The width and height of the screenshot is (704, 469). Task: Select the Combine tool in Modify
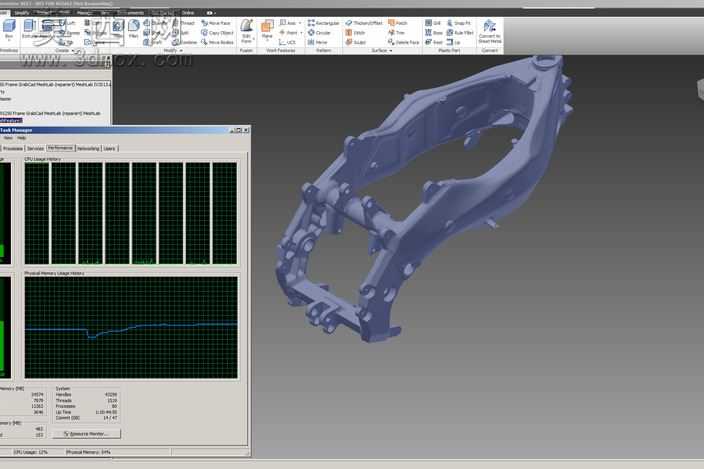(185, 42)
